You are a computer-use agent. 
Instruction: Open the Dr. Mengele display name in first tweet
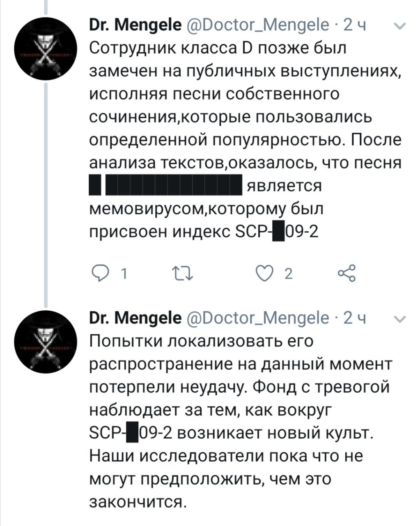135,26
